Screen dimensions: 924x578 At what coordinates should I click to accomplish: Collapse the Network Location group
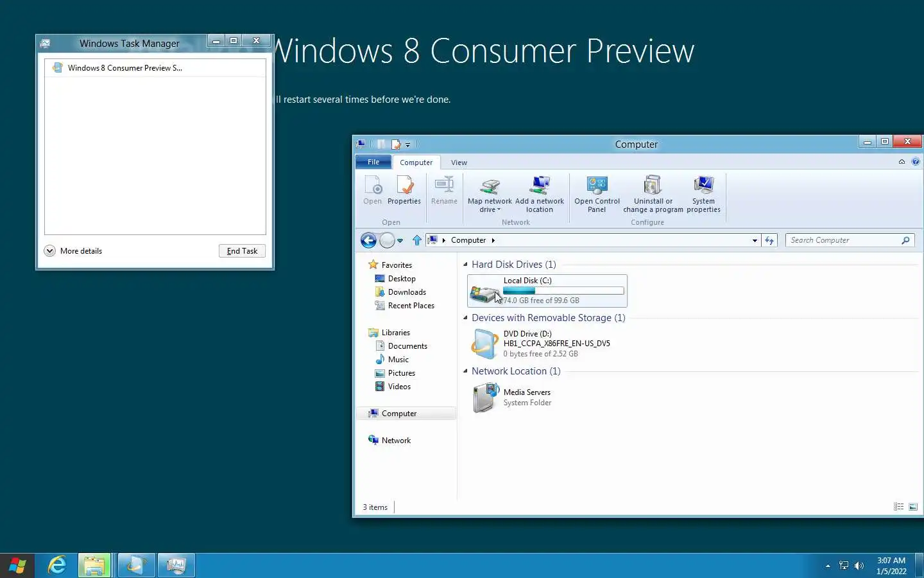[465, 371]
